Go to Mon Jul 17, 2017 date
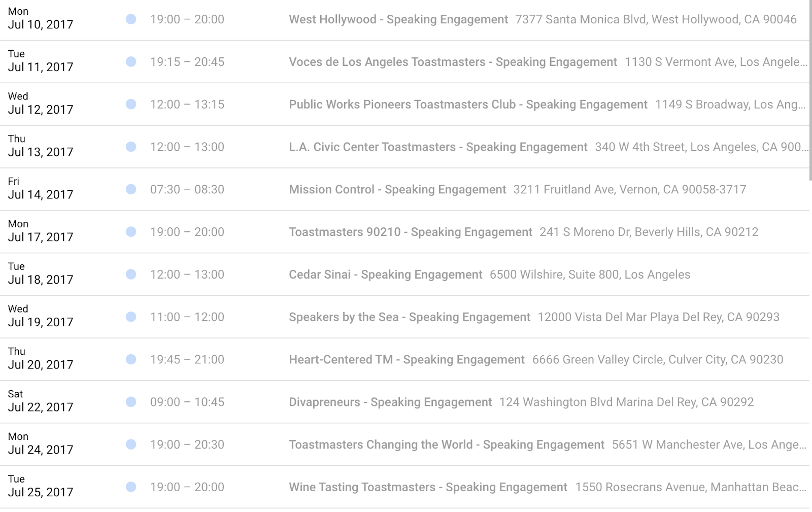 [x=41, y=231]
